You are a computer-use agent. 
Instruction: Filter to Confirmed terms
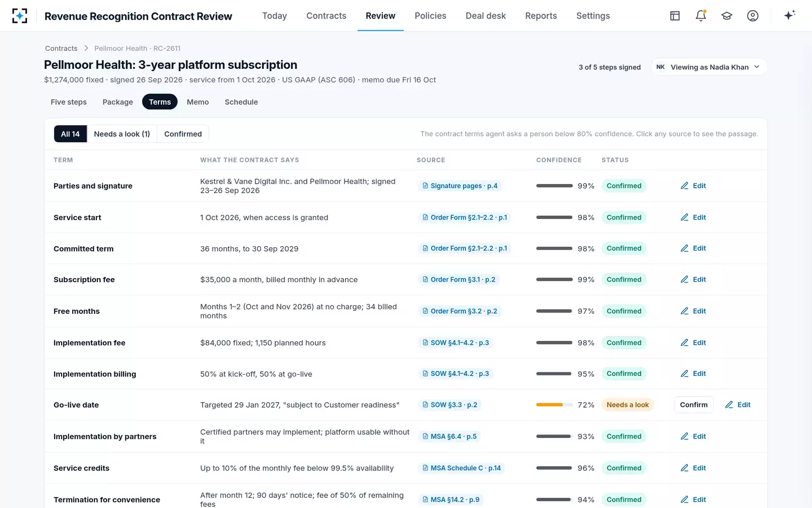(183, 134)
